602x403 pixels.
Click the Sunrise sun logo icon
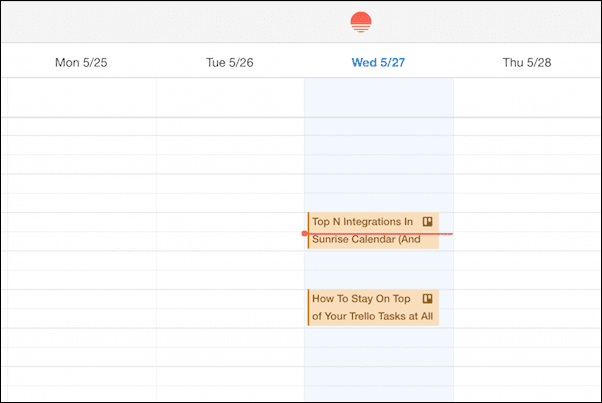coord(361,22)
